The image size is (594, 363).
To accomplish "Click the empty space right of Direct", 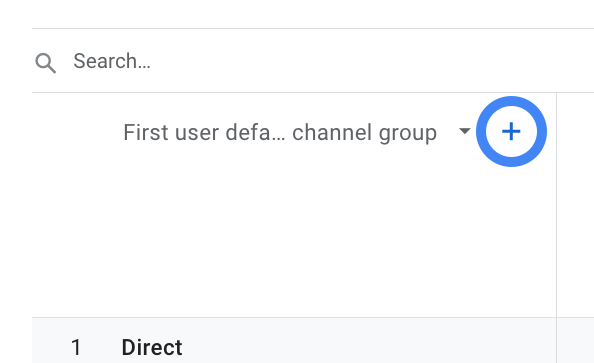I will pos(367,347).
